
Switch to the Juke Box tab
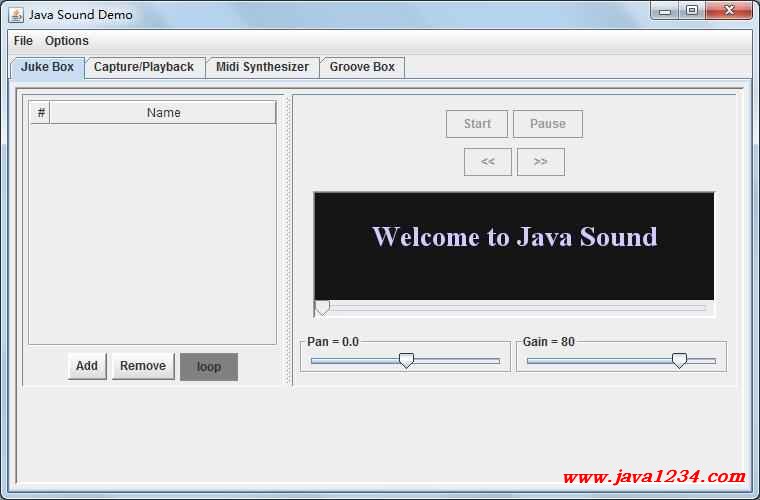coord(47,67)
